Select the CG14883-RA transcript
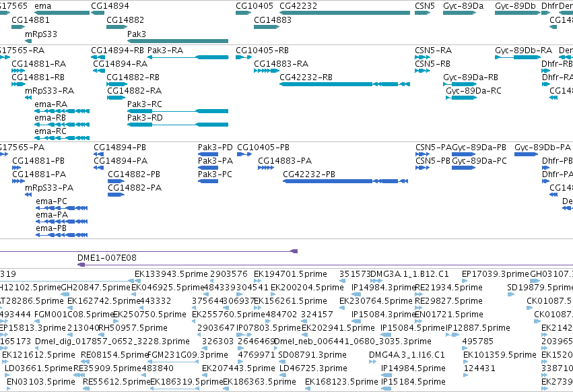Image resolution: width=573 pixels, height=392 pixels. tap(267, 71)
